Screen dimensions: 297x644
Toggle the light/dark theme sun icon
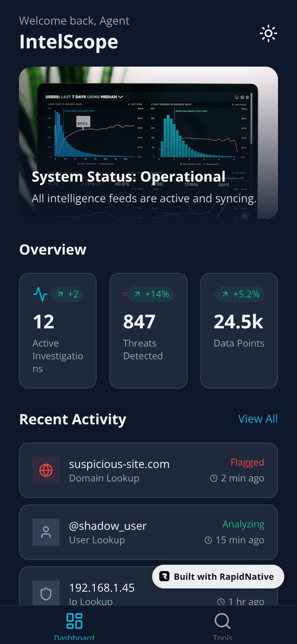(268, 34)
